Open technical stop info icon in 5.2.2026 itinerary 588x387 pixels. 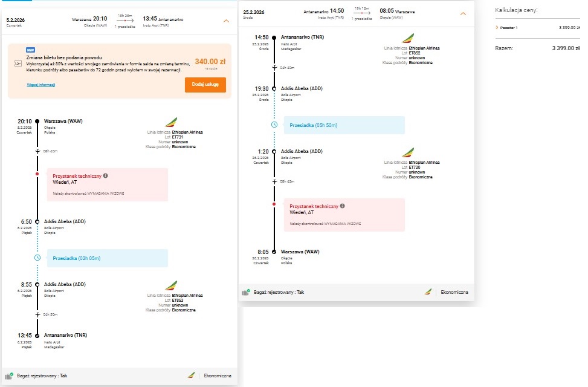coord(105,176)
